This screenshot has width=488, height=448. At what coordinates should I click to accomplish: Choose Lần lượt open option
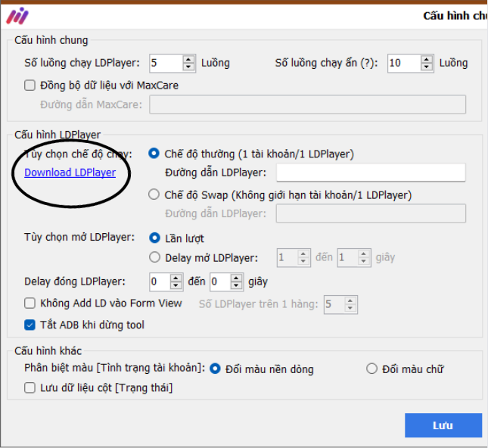155,238
